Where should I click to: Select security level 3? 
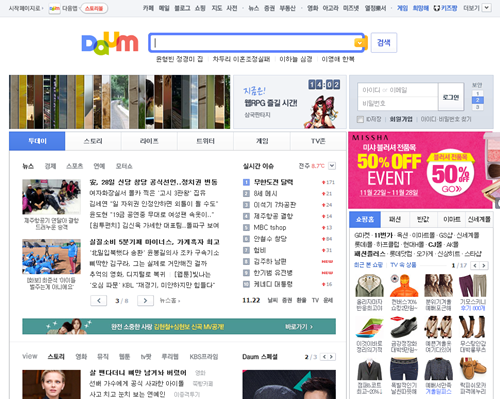click(477, 107)
